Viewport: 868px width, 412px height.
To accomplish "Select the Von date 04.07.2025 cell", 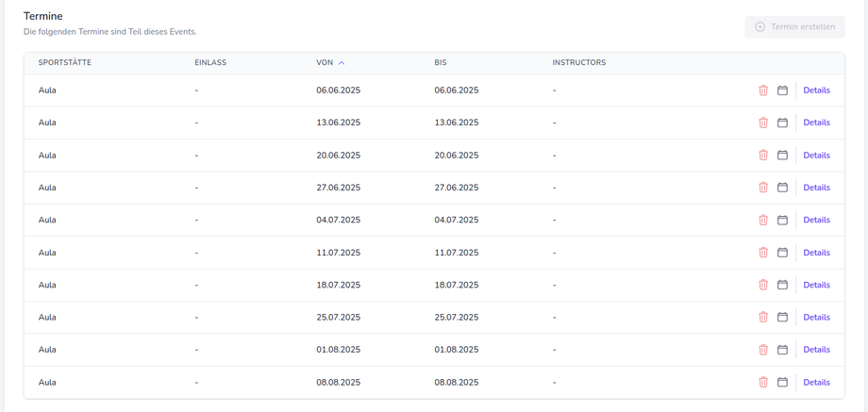I will tap(338, 220).
